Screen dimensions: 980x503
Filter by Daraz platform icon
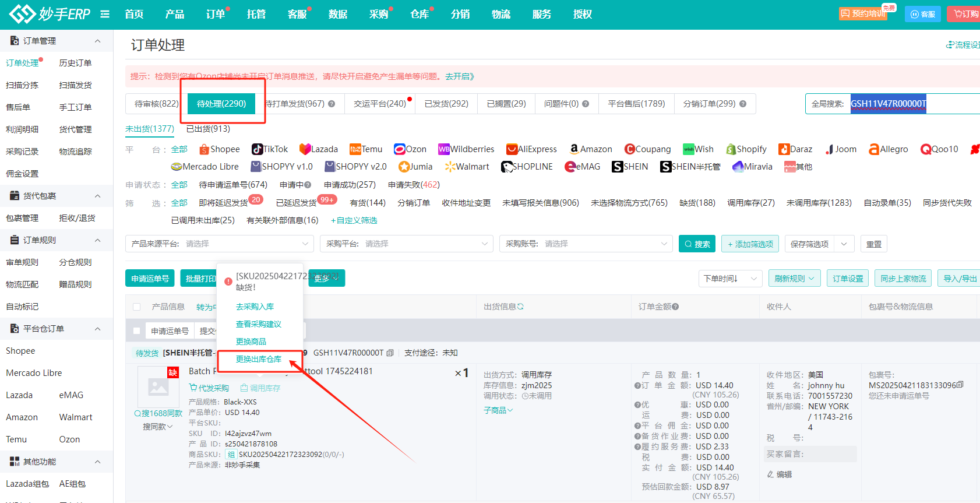(x=784, y=149)
